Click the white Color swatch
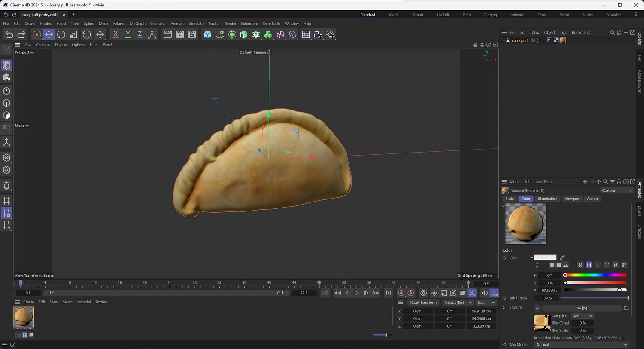644x349 pixels. click(x=545, y=257)
